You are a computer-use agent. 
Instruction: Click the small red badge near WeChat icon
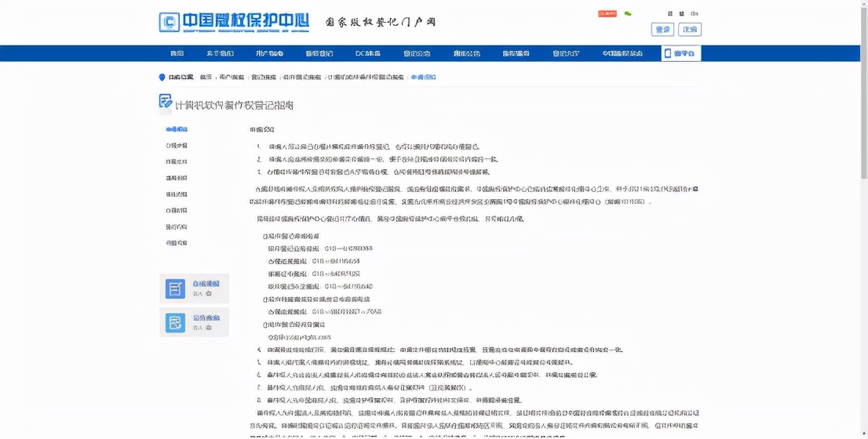tap(607, 13)
